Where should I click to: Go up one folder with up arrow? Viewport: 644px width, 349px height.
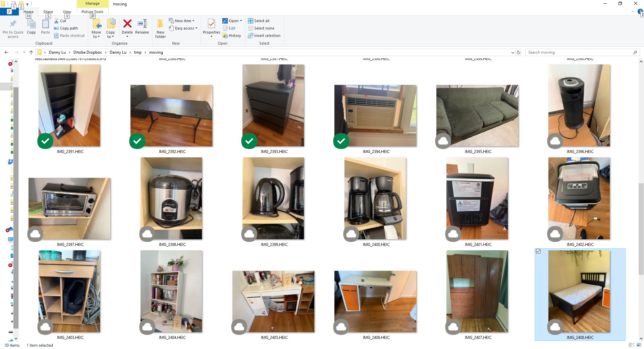coord(31,52)
